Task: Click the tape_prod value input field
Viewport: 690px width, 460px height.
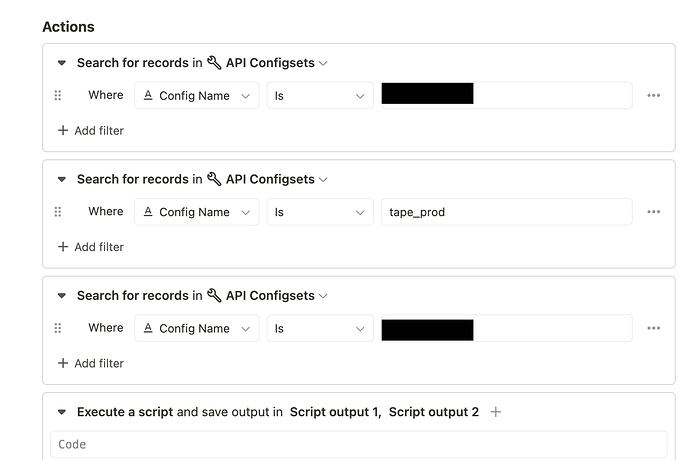Action: coord(506,212)
